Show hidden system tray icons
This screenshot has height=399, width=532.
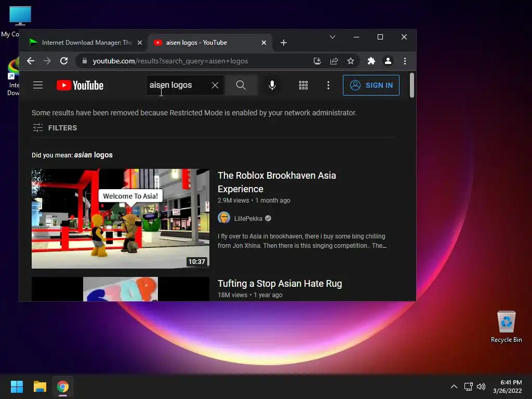454,387
